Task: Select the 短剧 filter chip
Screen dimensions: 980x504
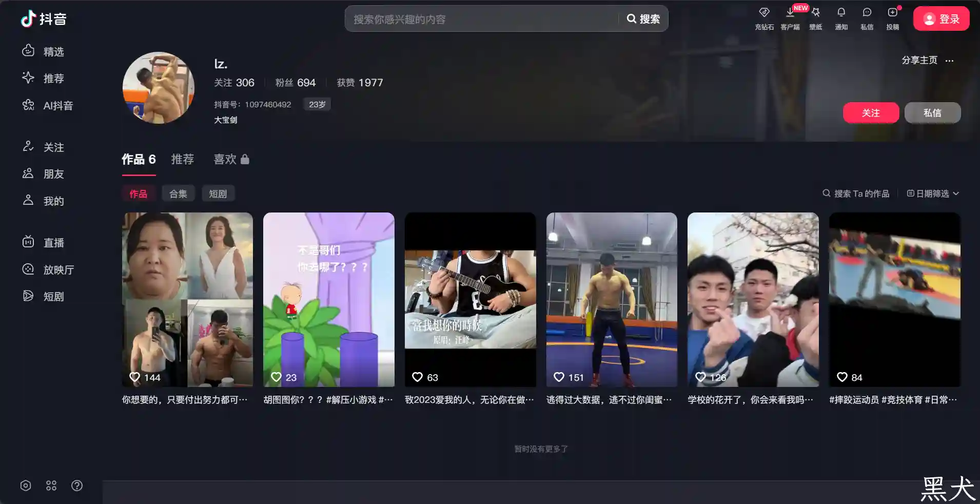Action: pyautogui.click(x=218, y=193)
